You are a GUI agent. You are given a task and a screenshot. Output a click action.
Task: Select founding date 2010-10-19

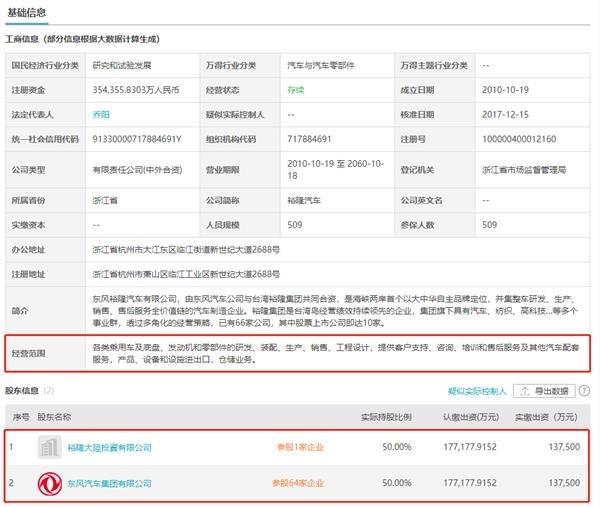tap(505, 90)
